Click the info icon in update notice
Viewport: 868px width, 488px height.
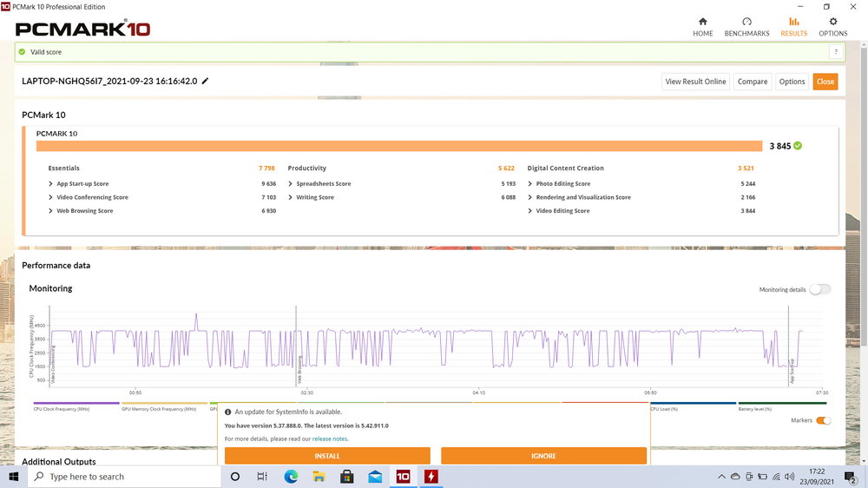(227, 412)
